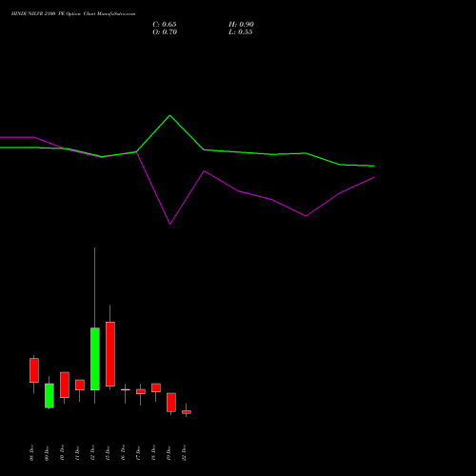
Task: Click the red candle for 10 Dec
Action: pos(65,385)
